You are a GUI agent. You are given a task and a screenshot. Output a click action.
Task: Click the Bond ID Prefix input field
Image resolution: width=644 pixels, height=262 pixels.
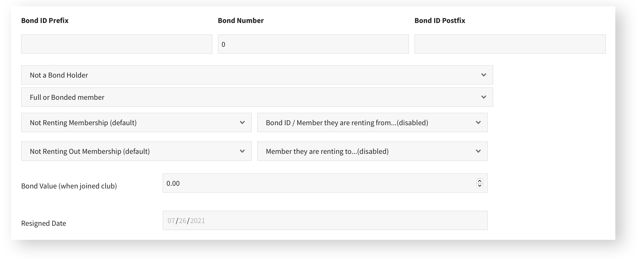(117, 44)
